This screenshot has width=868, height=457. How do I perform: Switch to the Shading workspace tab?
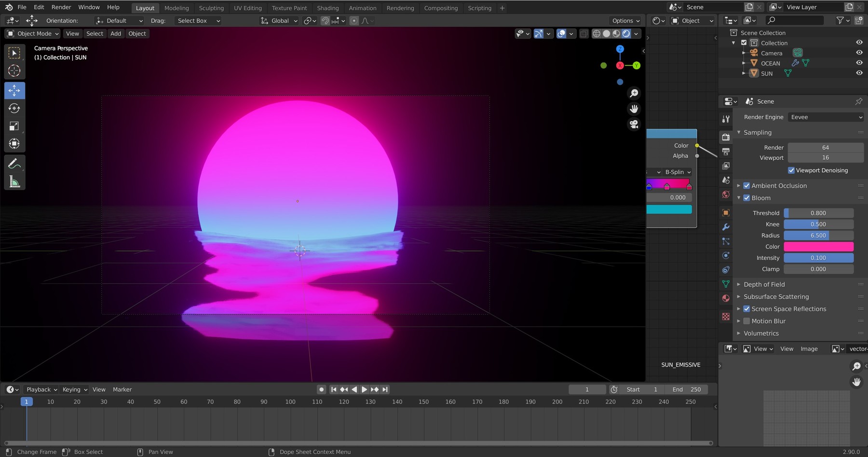coord(328,8)
